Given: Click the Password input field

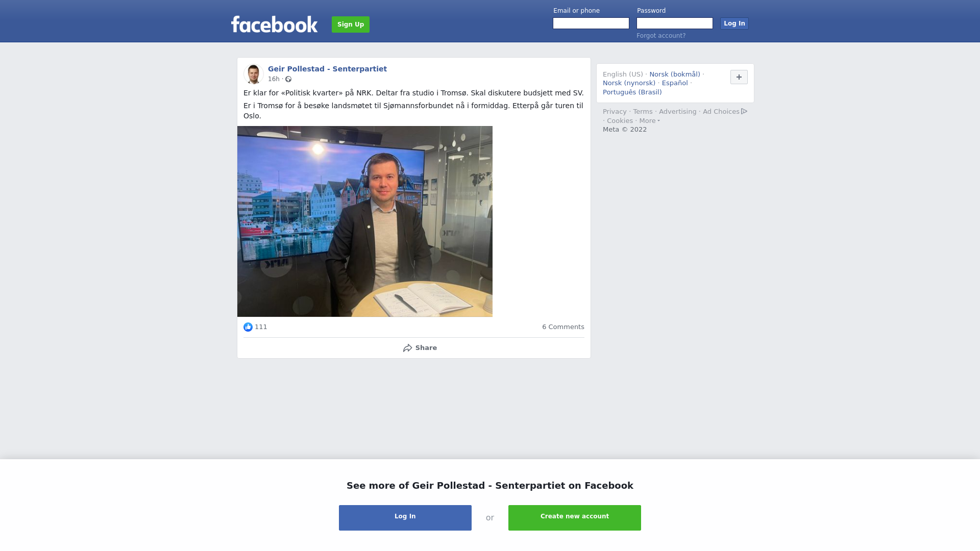Looking at the screenshot, I should tap(675, 23).
